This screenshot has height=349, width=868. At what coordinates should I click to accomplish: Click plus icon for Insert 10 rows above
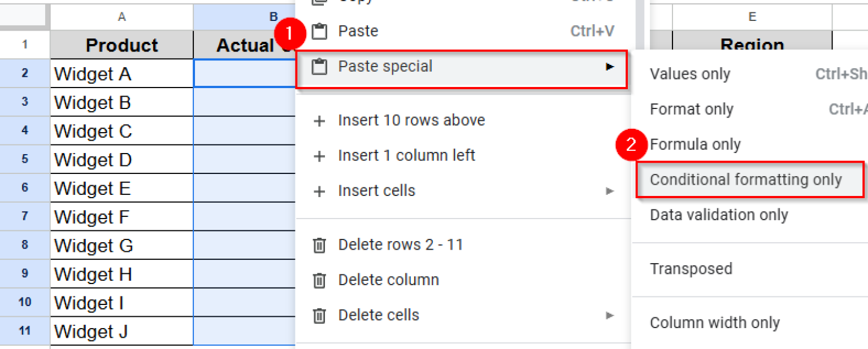pos(320,121)
